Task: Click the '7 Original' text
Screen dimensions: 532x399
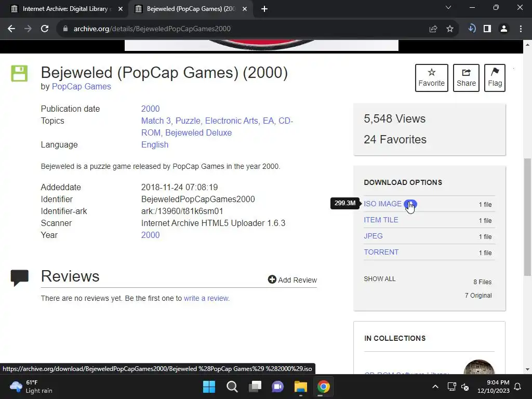Action: pos(478,296)
